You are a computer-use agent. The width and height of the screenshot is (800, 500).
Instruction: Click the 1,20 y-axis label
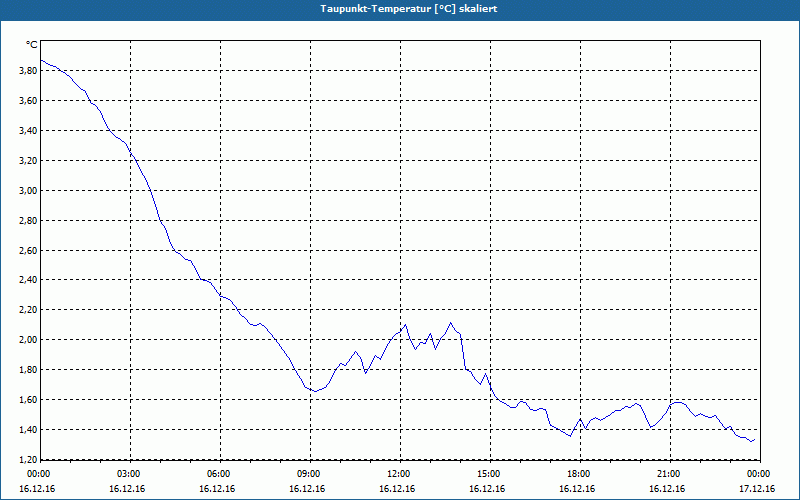click(28, 459)
